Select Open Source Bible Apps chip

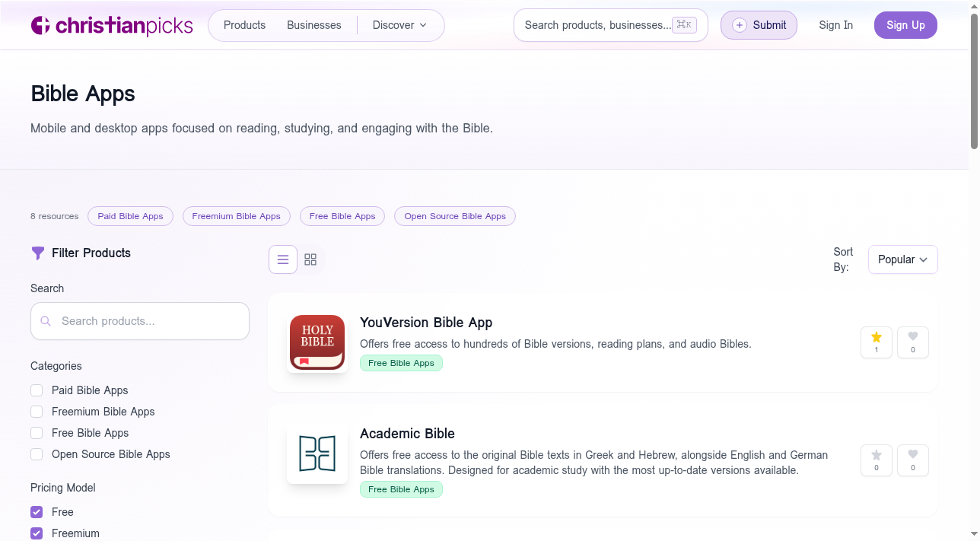455,216
